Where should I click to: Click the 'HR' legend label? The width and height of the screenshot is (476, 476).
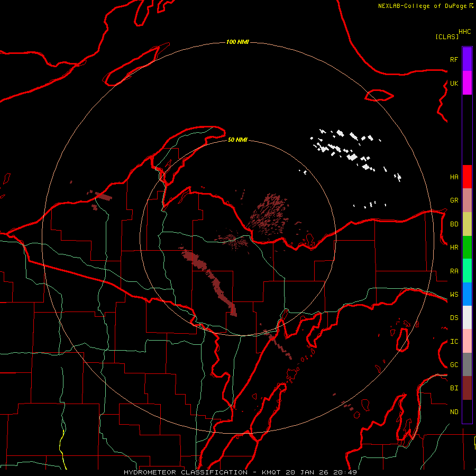pyautogui.click(x=454, y=248)
